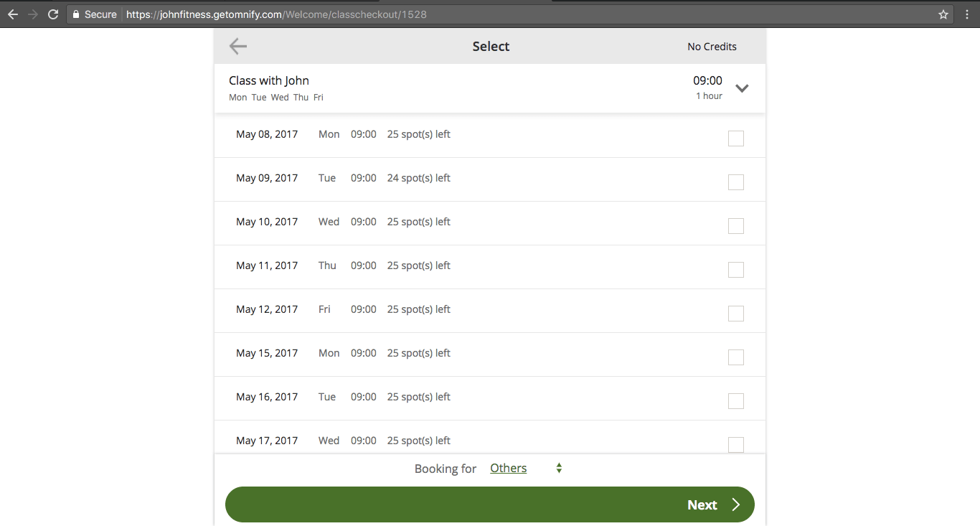Click the browser forward arrow
The image size is (980, 526).
click(32, 14)
